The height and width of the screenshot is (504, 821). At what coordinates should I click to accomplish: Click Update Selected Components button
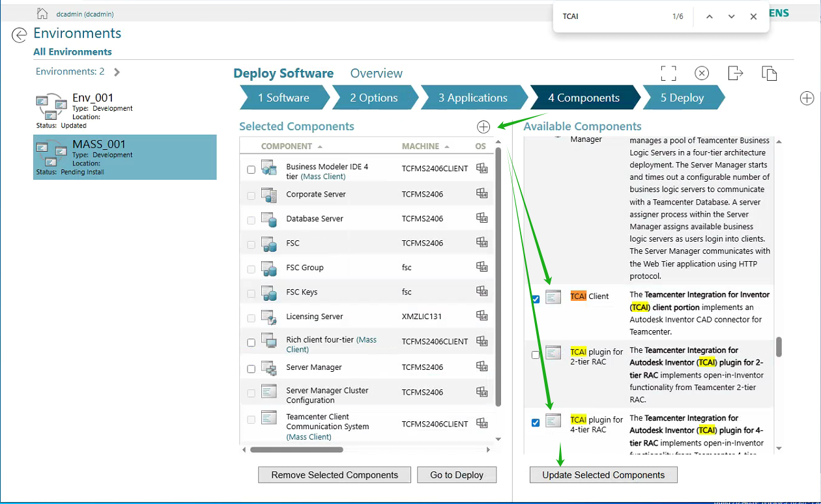coord(603,475)
